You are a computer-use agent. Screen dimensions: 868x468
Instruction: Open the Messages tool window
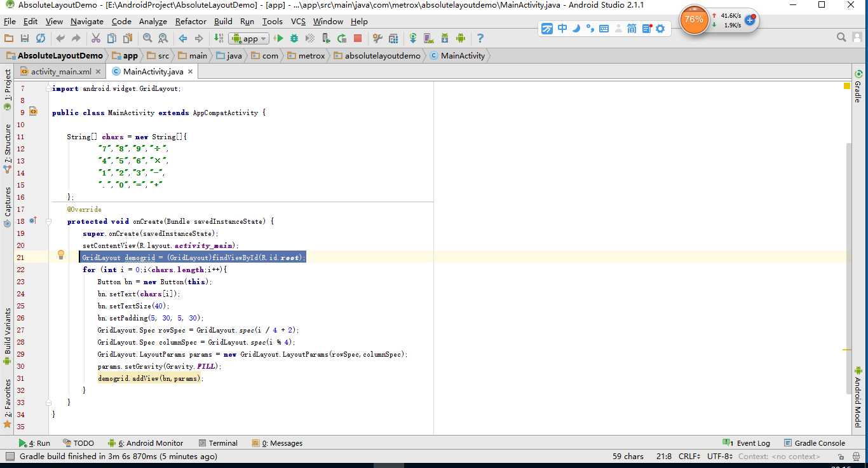coord(277,443)
